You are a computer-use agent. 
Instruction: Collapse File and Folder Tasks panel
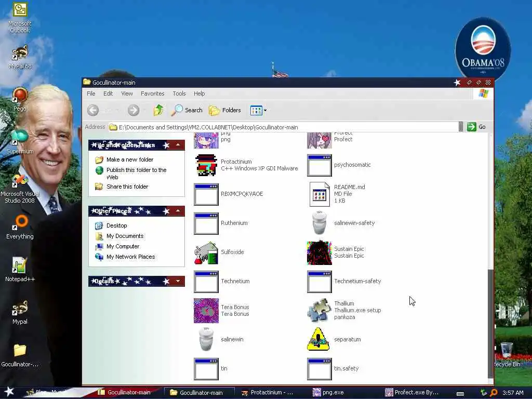click(178, 145)
